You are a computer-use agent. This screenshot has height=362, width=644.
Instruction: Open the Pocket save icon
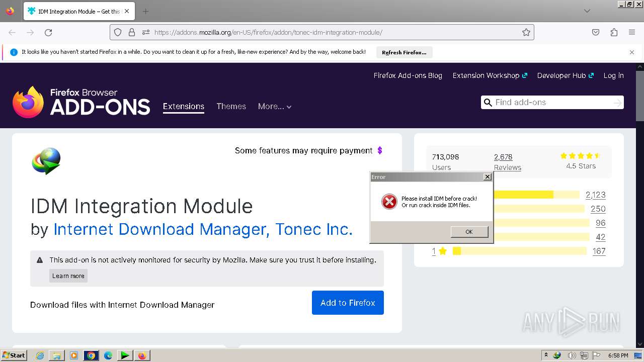pyautogui.click(x=596, y=32)
